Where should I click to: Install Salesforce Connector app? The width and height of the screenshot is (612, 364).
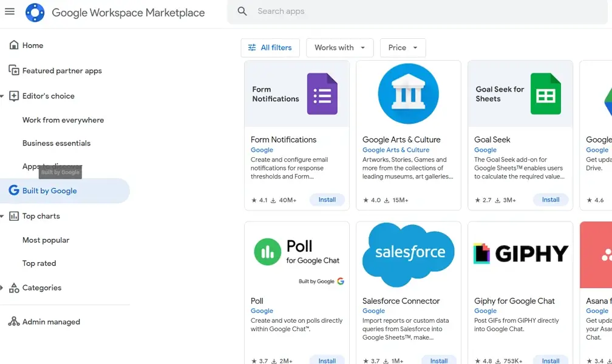[439, 360]
